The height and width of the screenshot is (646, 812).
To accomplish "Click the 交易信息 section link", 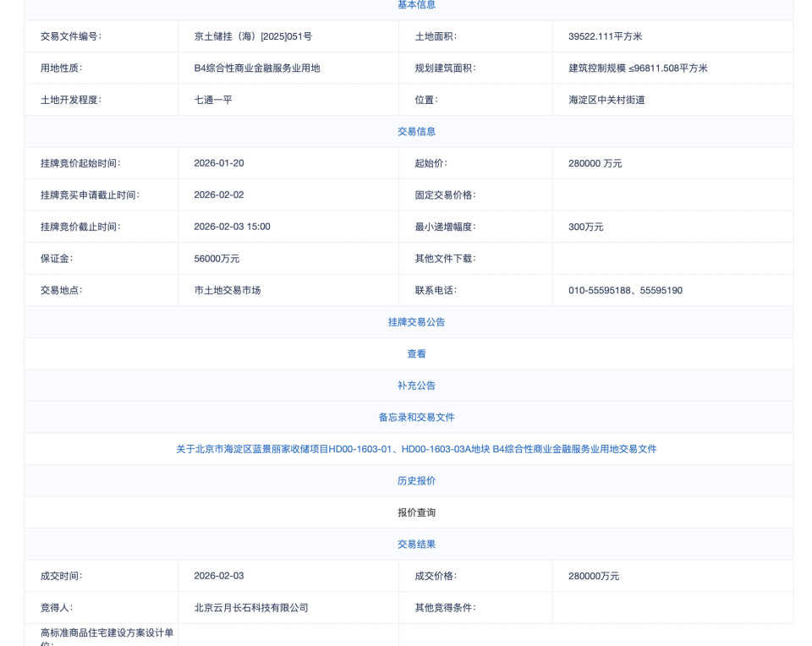I will click(416, 132).
